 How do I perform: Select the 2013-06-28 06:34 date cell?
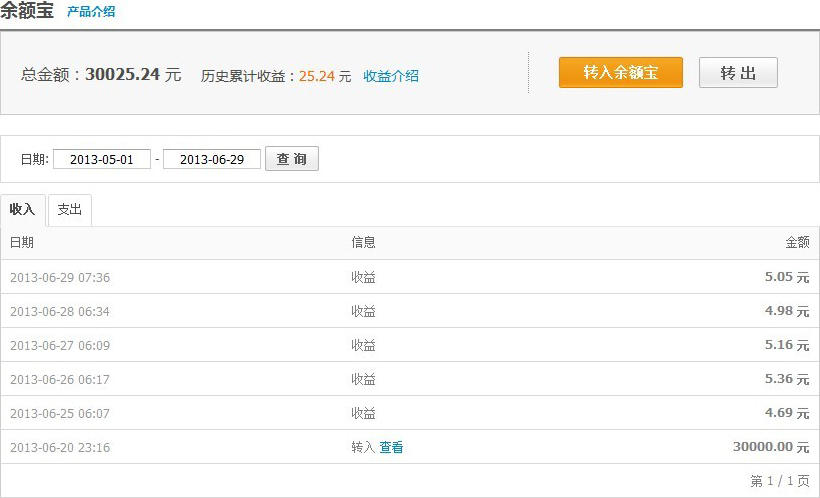point(60,311)
